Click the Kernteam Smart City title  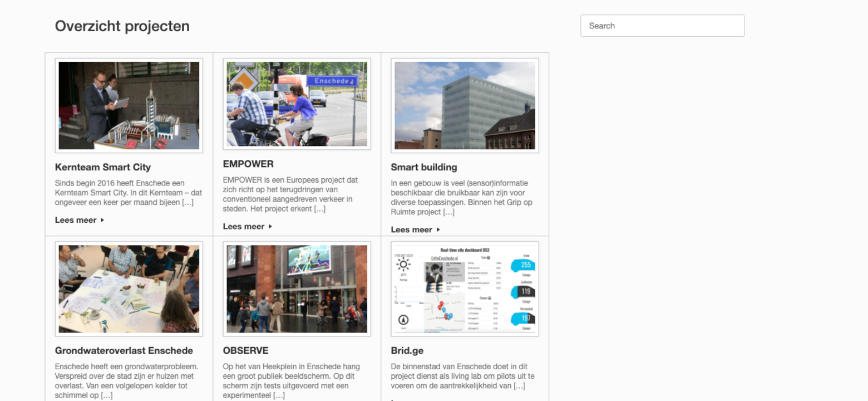pos(102,167)
